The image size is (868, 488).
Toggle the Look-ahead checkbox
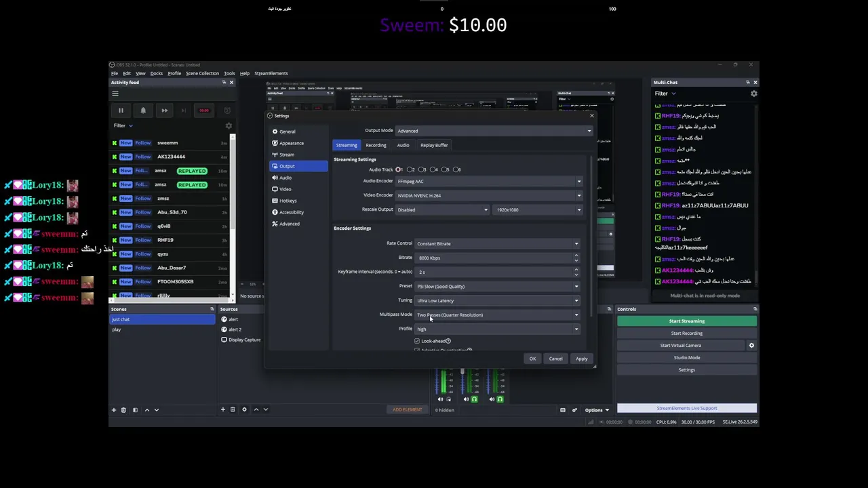coord(417,341)
